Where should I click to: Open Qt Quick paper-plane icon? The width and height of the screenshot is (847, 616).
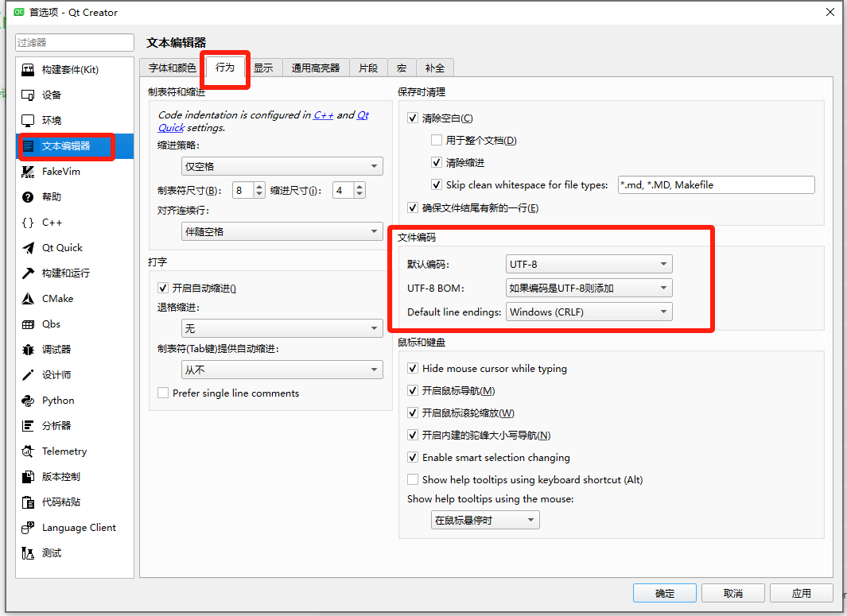point(28,248)
